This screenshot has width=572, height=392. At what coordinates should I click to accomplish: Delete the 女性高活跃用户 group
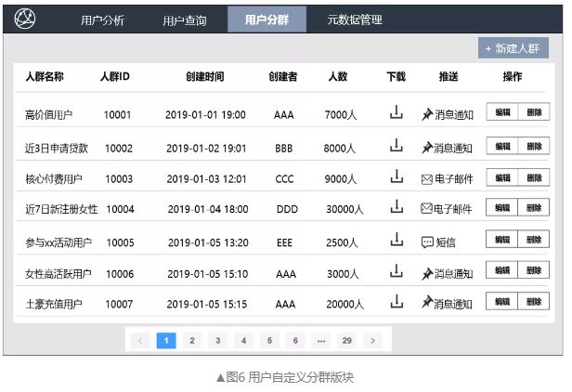tap(534, 270)
